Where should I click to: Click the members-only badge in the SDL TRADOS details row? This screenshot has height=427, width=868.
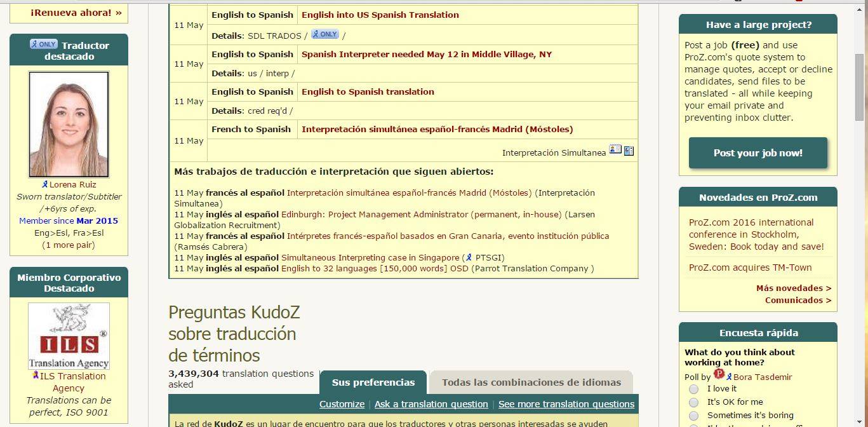324,34
